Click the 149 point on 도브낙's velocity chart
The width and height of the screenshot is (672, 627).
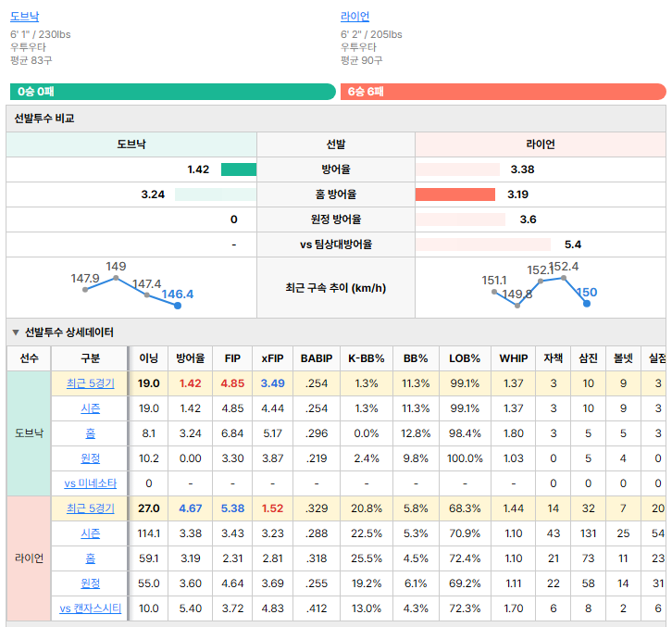pyautogui.click(x=116, y=279)
